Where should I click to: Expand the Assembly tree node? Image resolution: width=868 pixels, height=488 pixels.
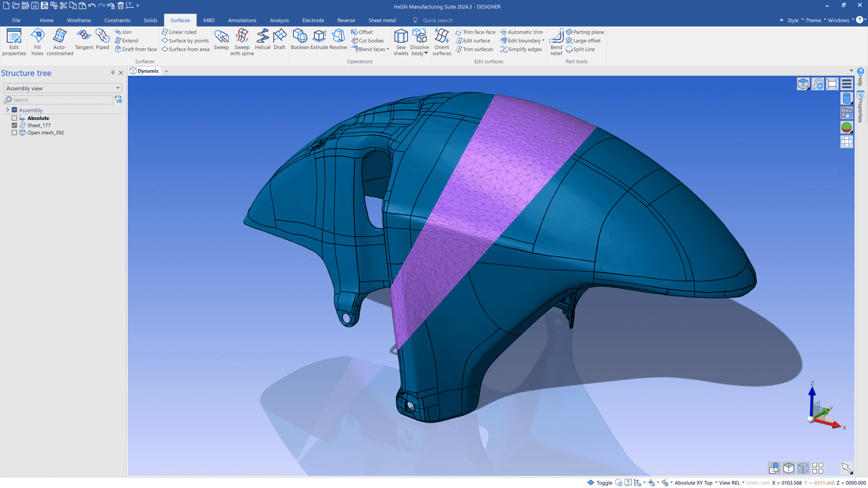(x=7, y=110)
